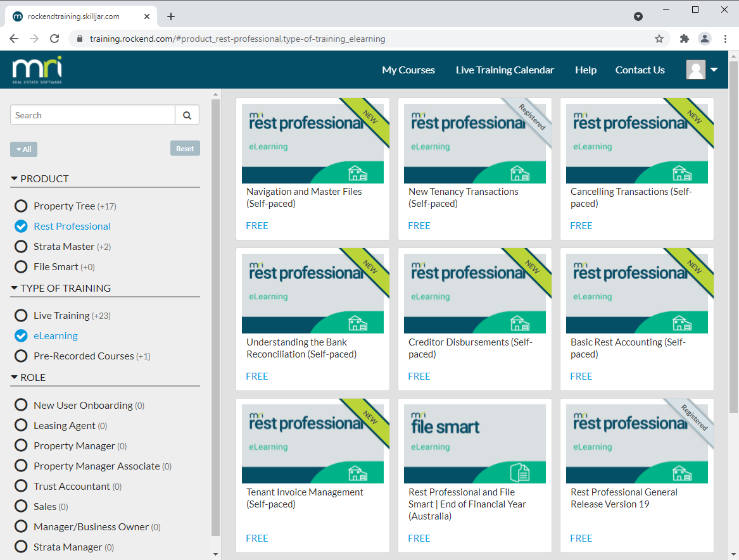Click the browser address bar URL
The width and height of the screenshot is (739, 560).
pos(237,39)
